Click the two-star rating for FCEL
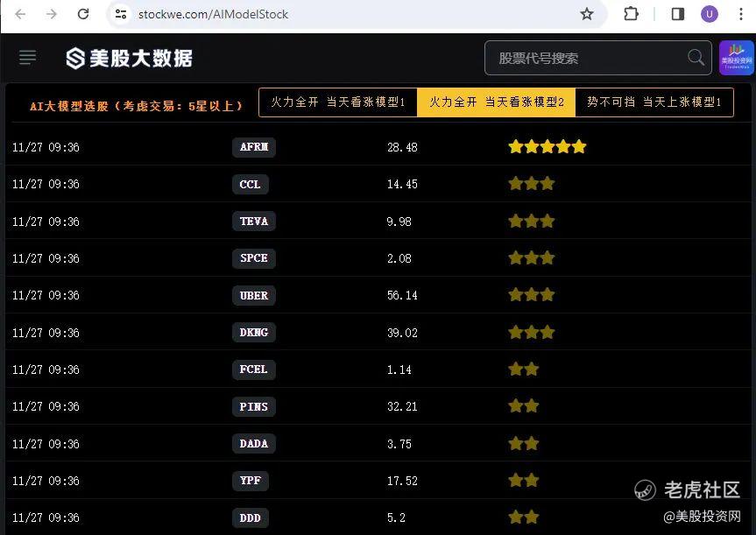 click(524, 370)
